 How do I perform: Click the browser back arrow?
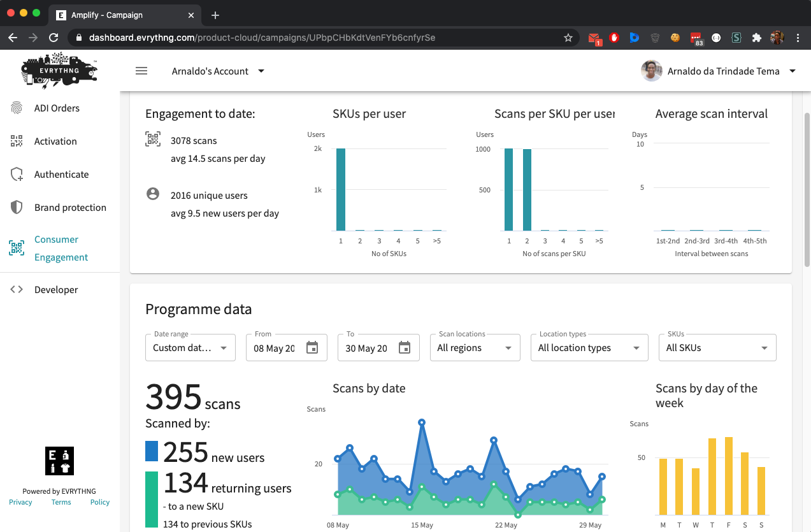click(13, 38)
